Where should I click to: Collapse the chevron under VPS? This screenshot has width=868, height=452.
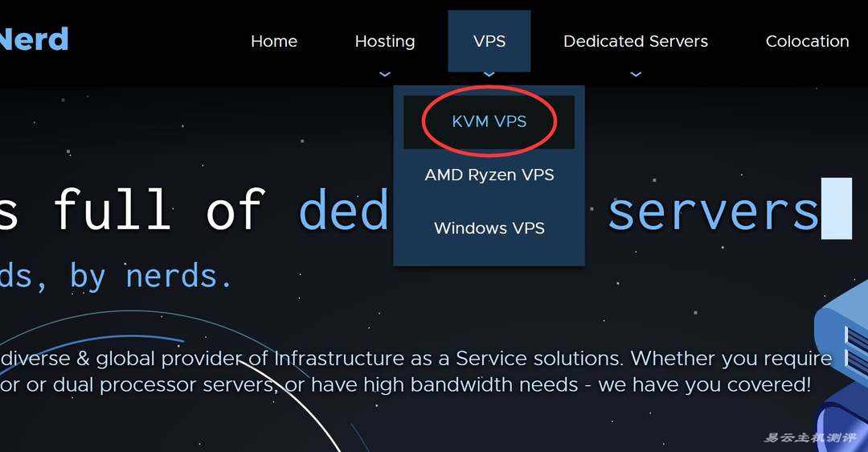(x=489, y=74)
